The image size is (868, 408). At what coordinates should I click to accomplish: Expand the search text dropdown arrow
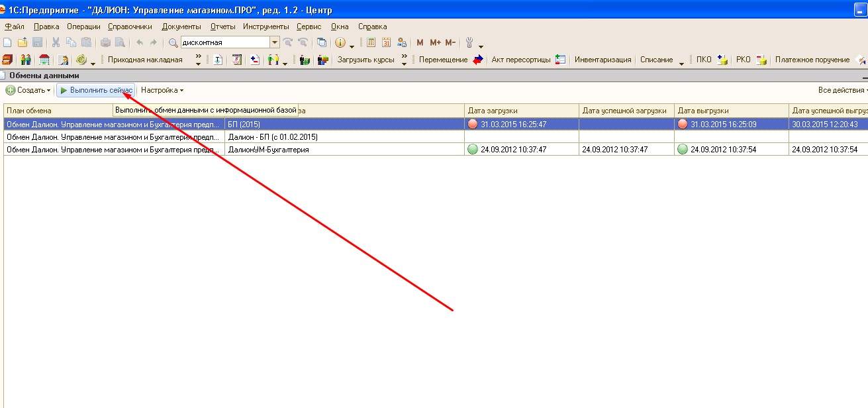(x=275, y=42)
